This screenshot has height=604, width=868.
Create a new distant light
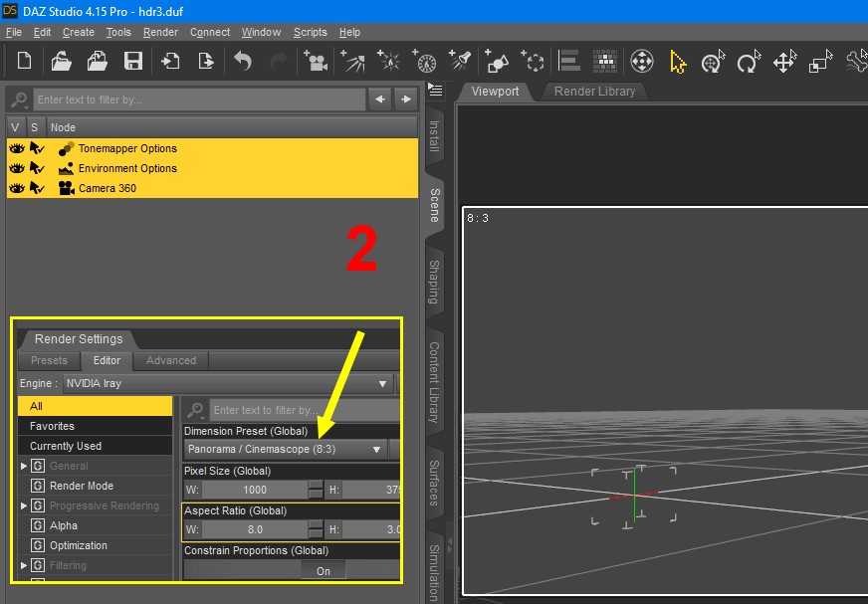[x=352, y=61]
